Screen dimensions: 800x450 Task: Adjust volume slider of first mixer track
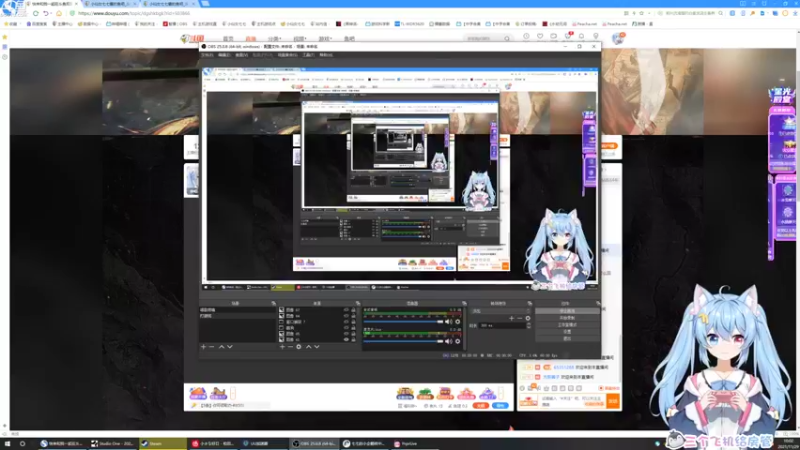pyautogui.click(x=403, y=322)
